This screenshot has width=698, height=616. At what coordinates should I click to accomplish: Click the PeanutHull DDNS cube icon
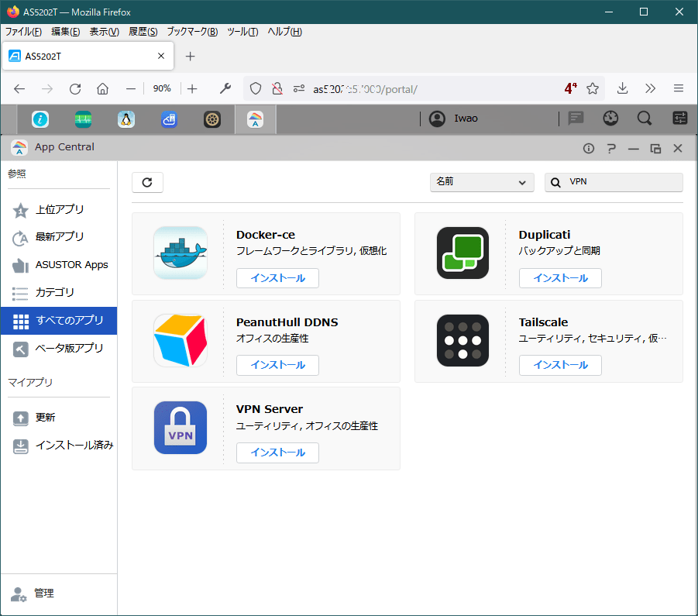[181, 340]
